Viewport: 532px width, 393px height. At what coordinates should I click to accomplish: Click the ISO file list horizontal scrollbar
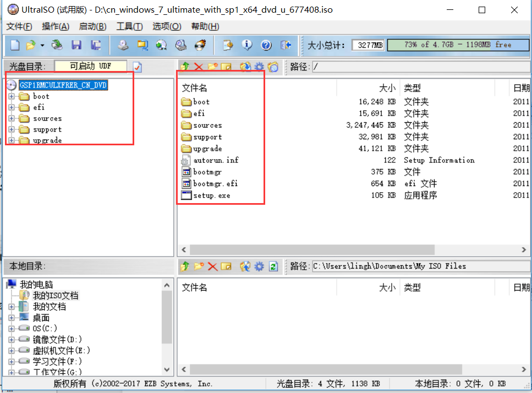312,250
